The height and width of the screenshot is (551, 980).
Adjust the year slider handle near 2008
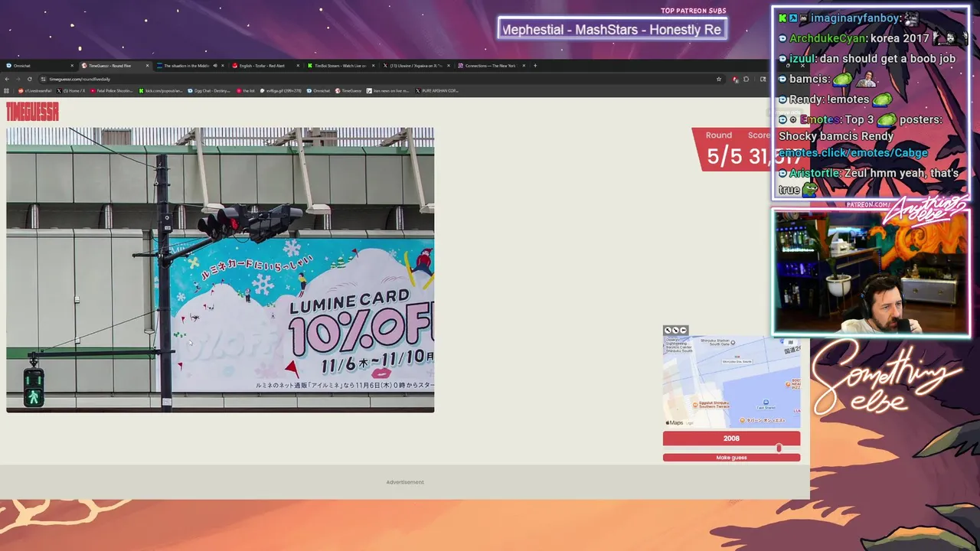click(x=779, y=448)
